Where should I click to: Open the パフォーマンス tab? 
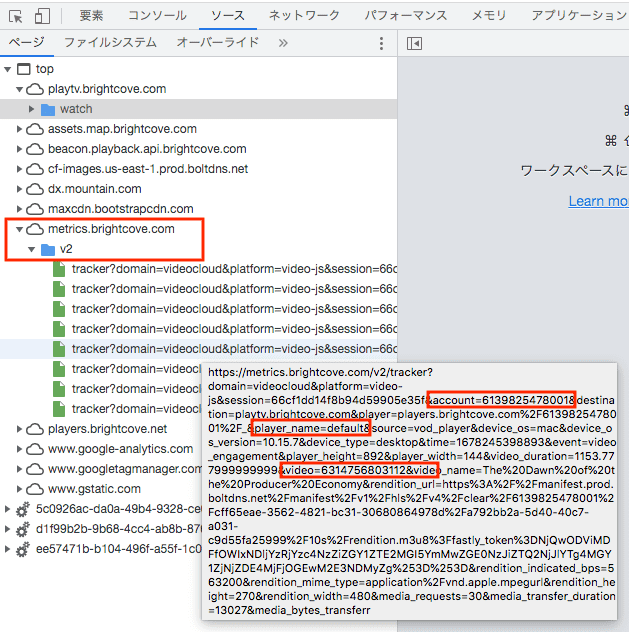point(406,16)
